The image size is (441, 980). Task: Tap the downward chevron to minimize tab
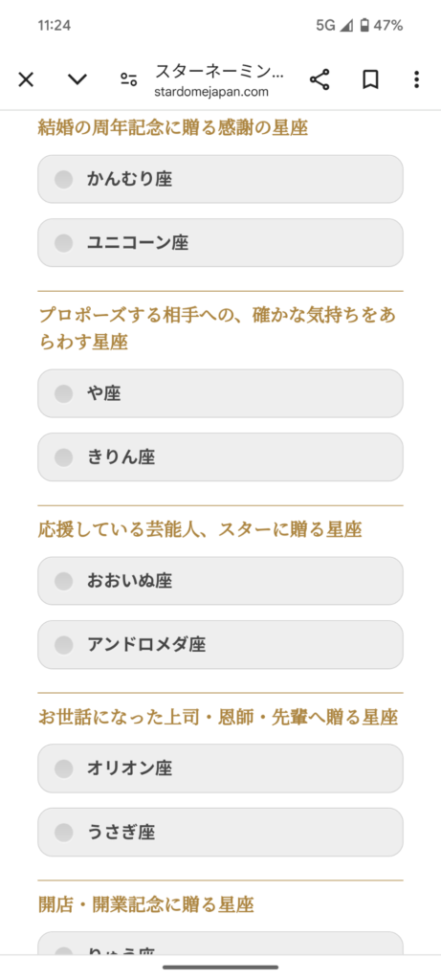[x=77, y=79]
